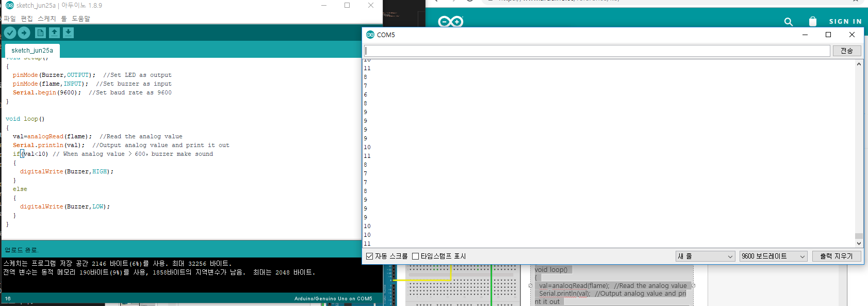868x306 pixels.
Task: Click the serial monitor scrollbar up arrow
Action: (x=859, y=64)
